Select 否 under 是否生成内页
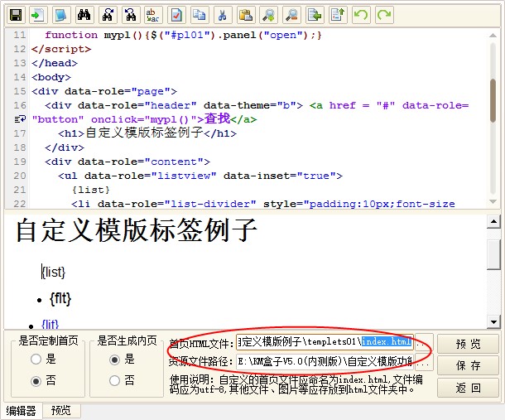 (114, 380)
